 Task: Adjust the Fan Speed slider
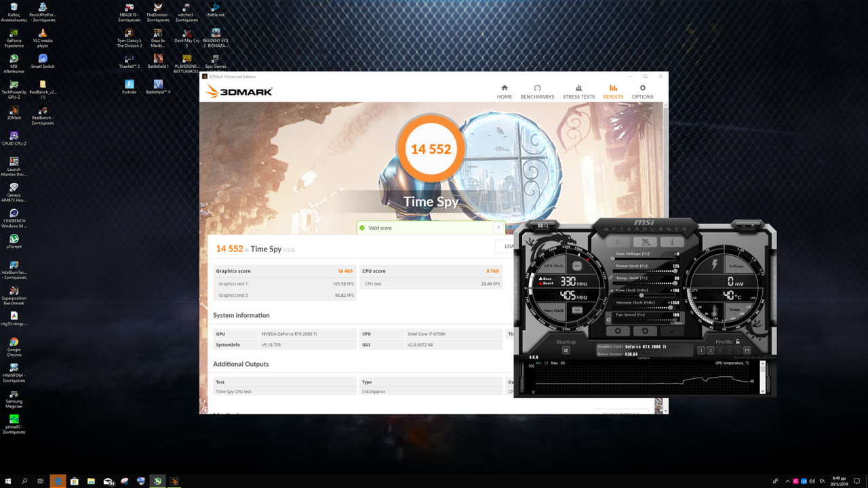(x=644, y=320)
